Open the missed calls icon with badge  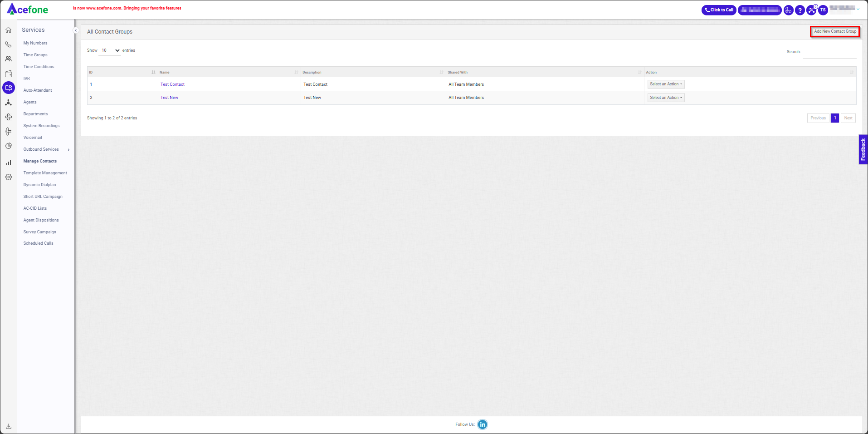pyautogui.click(x=812, y=10)
